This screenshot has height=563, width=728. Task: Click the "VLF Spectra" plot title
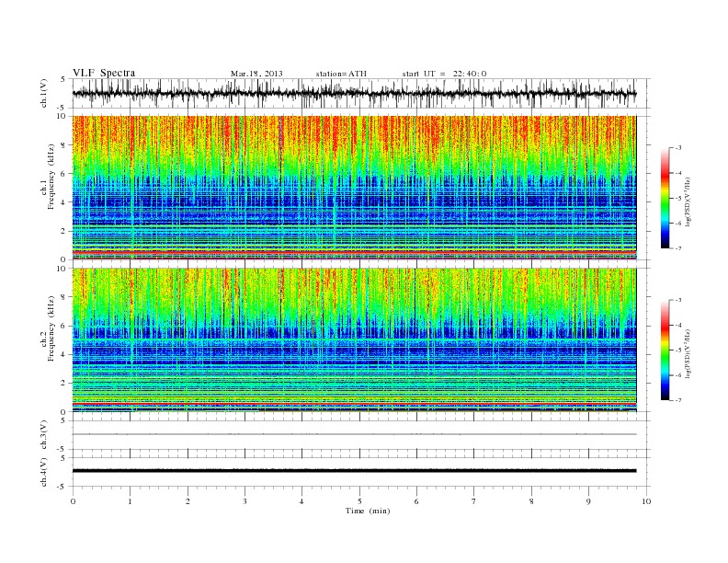(104, 73)
